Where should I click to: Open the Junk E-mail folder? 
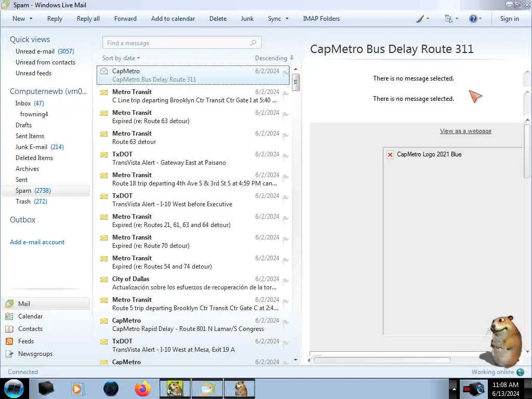39,147
